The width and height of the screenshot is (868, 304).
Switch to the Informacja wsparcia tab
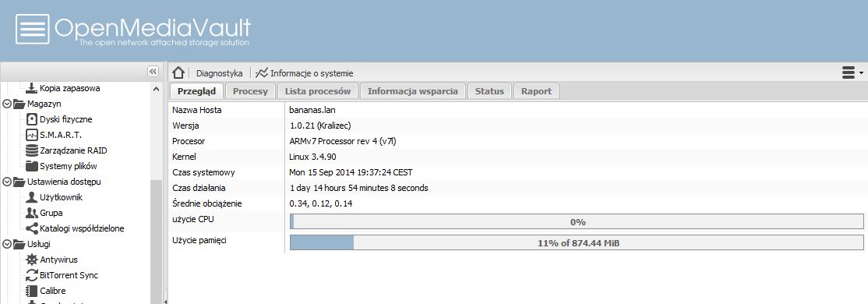pos(412,91)
